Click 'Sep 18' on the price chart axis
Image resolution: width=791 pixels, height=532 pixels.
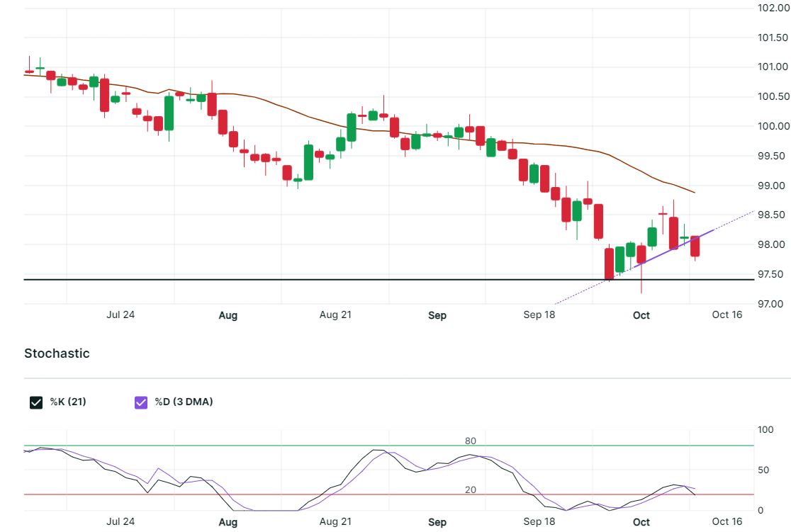[x=539, y=315]
